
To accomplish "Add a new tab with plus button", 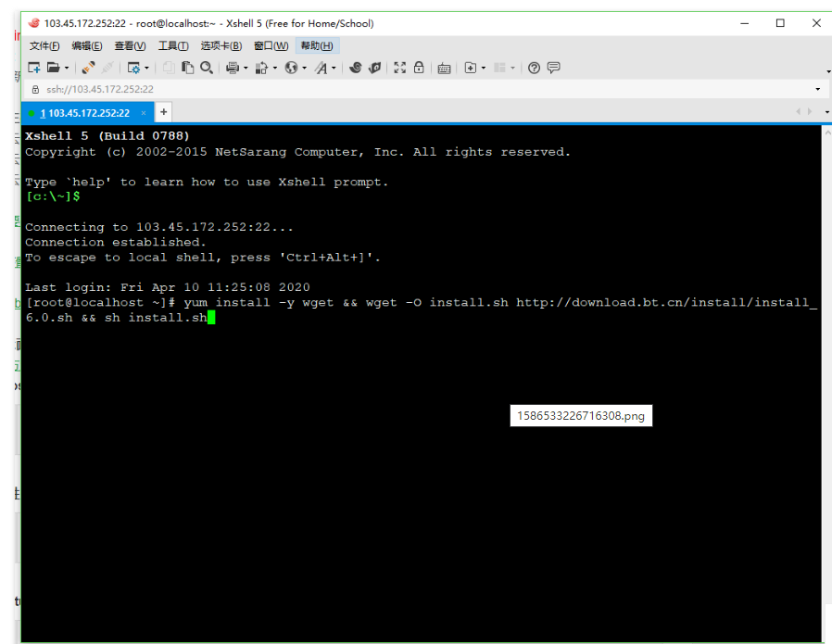I will (163, 112).
